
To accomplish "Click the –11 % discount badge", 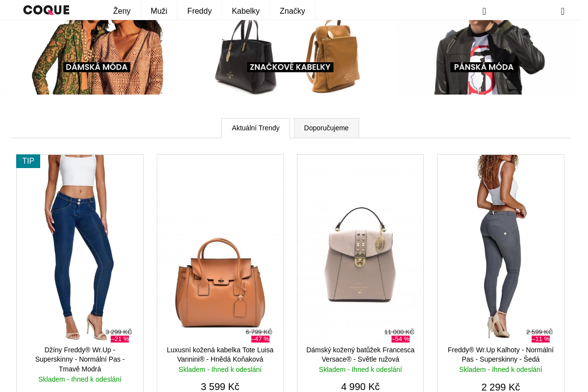I will click(540, 339).
